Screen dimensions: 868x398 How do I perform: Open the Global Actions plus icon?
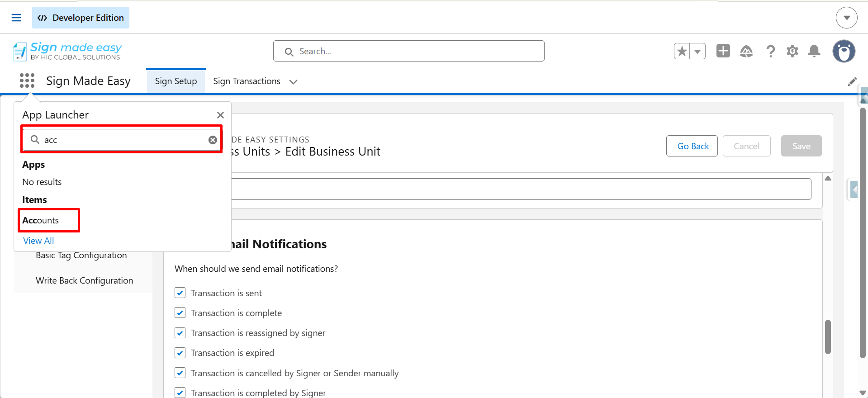point(723,51)
